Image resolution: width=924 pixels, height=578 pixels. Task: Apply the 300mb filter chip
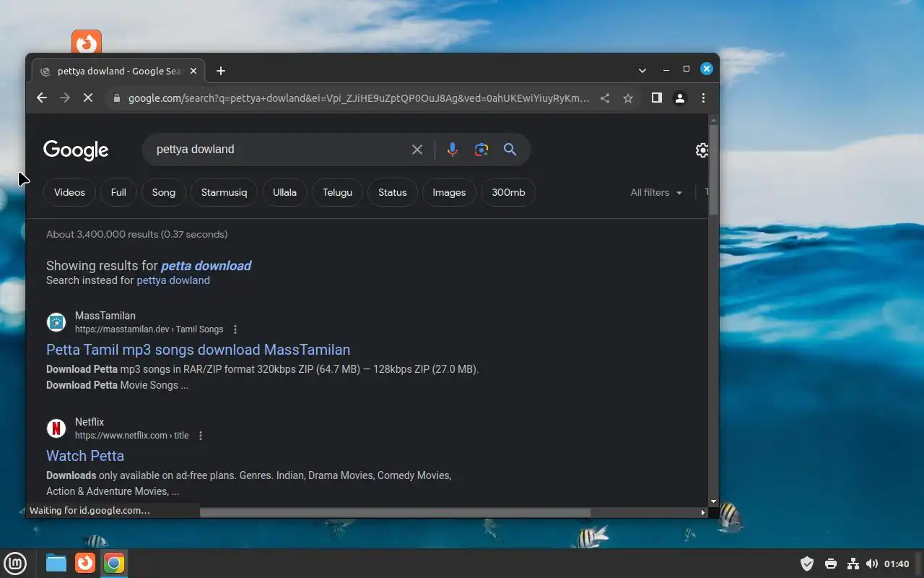click(x=508, y=192)
